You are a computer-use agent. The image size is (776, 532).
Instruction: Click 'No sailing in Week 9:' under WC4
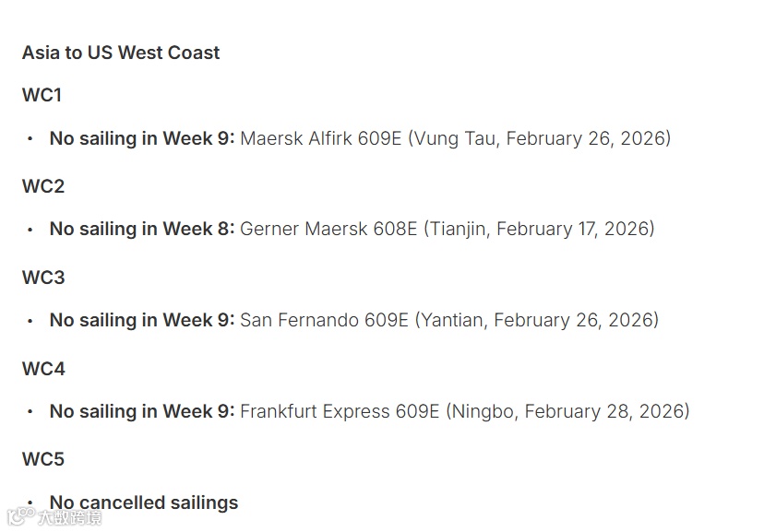pos(142,411)
